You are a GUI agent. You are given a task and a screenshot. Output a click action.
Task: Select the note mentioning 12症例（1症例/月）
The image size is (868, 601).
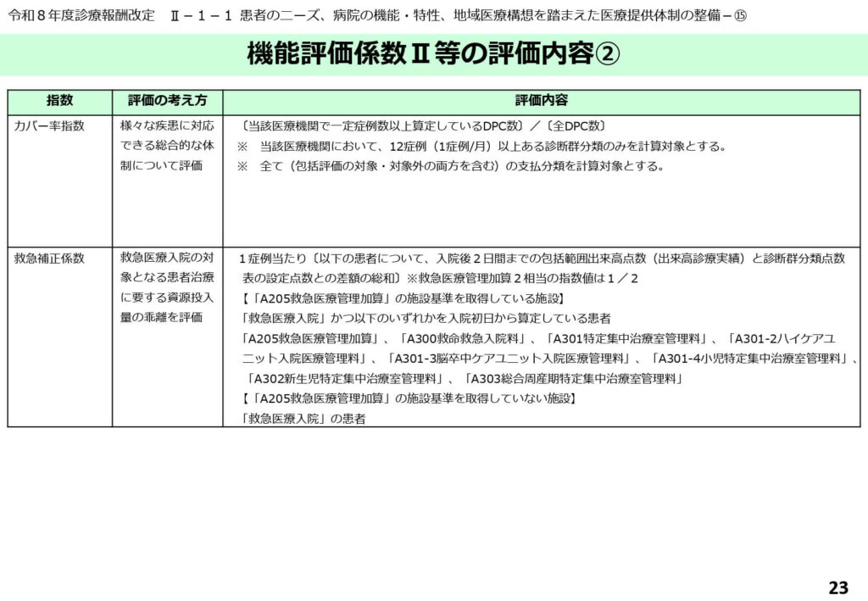click(x=481, y=147)
